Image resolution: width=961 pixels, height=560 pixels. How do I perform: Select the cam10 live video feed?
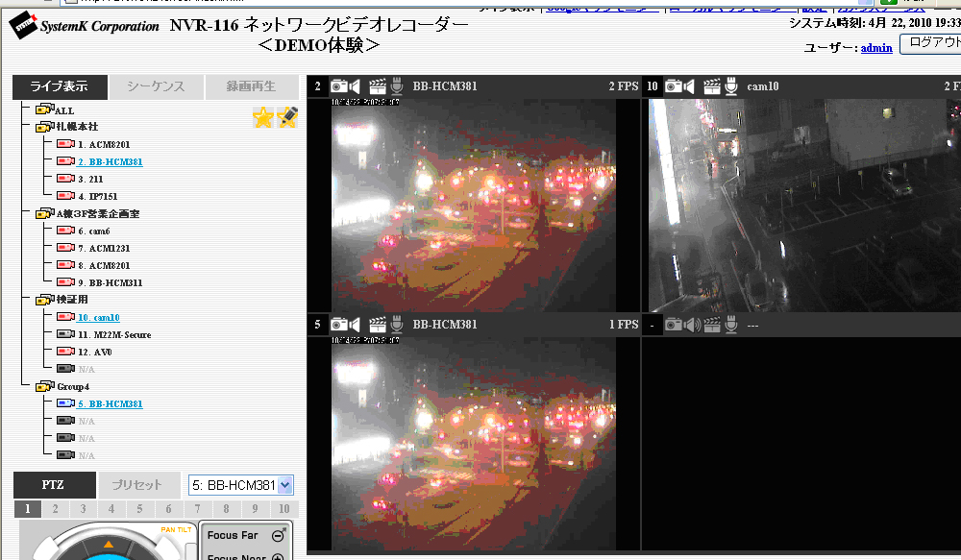point(804,206)
